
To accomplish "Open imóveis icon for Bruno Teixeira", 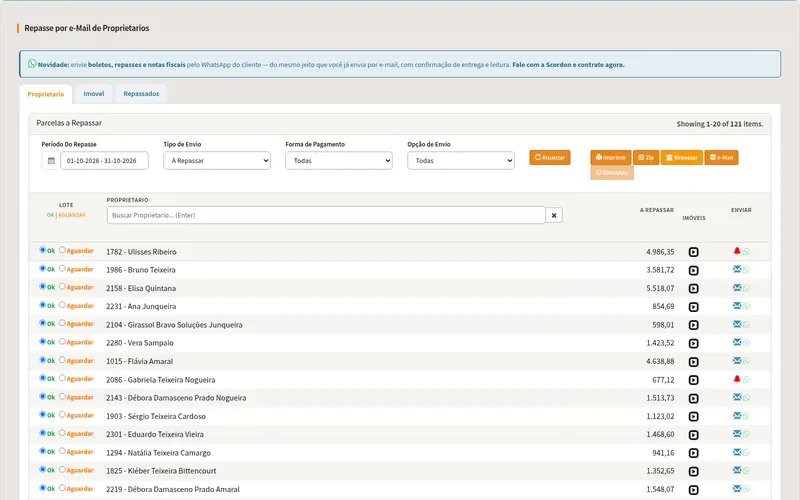I will [x=693, y=270].
